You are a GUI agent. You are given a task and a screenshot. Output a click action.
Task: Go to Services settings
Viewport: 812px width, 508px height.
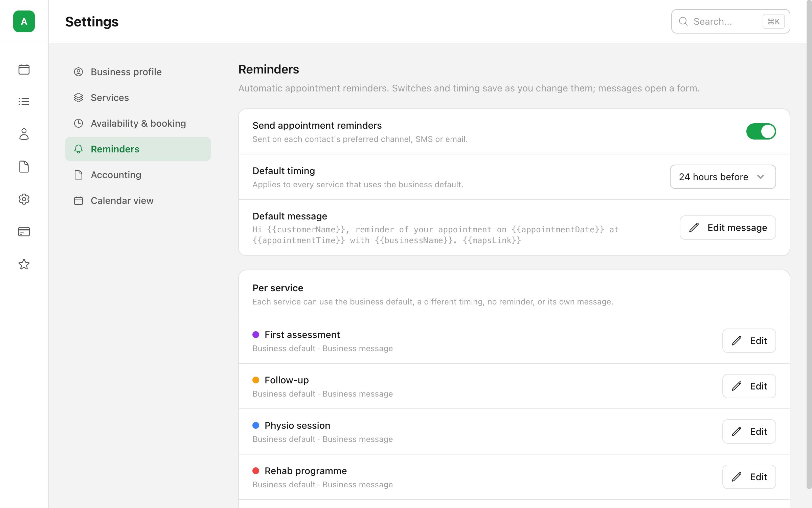tap(138, 98)
